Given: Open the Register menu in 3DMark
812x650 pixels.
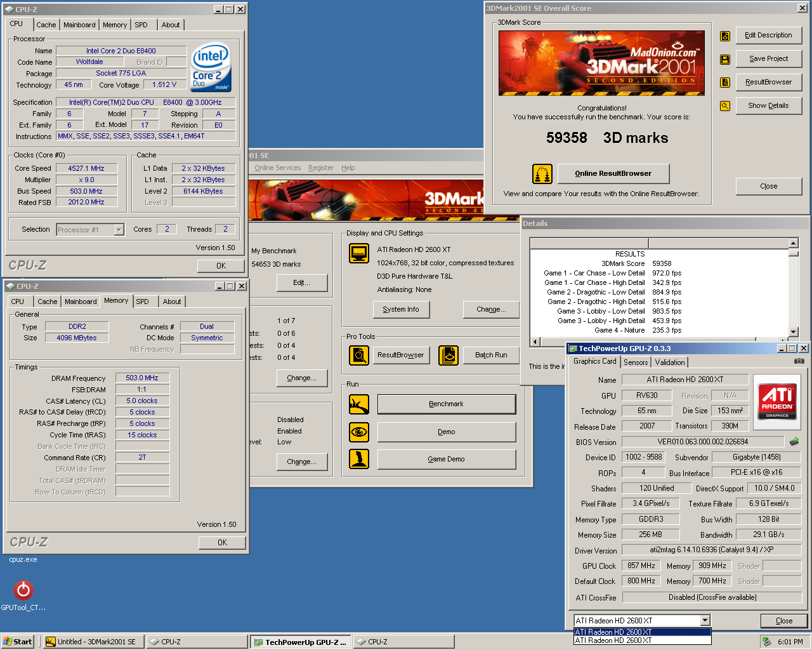Looking at the screenshot, I should coord(321,168).
